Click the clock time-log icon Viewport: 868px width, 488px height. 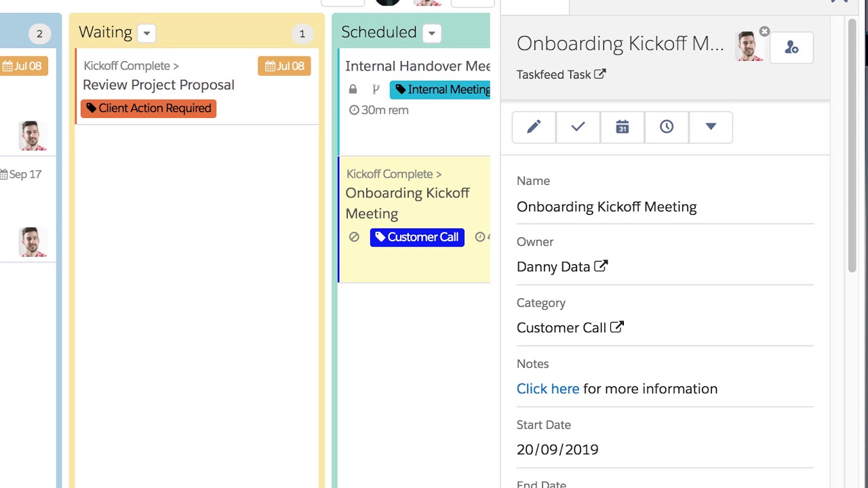click(667, 127)
